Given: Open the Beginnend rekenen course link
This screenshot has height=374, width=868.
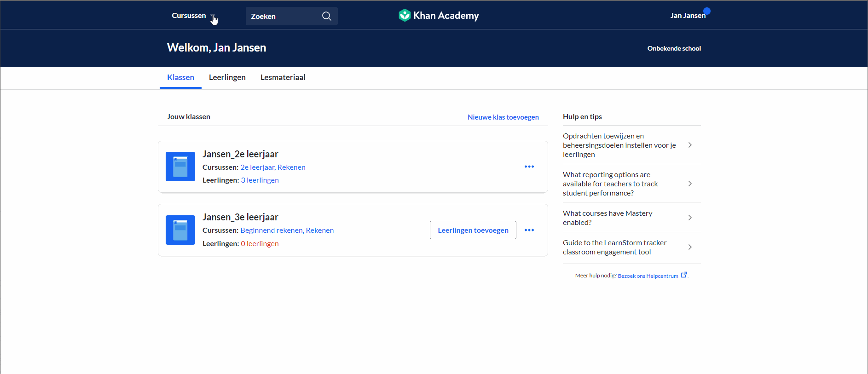Looking at the screenshot, I should tap(272, 230).
